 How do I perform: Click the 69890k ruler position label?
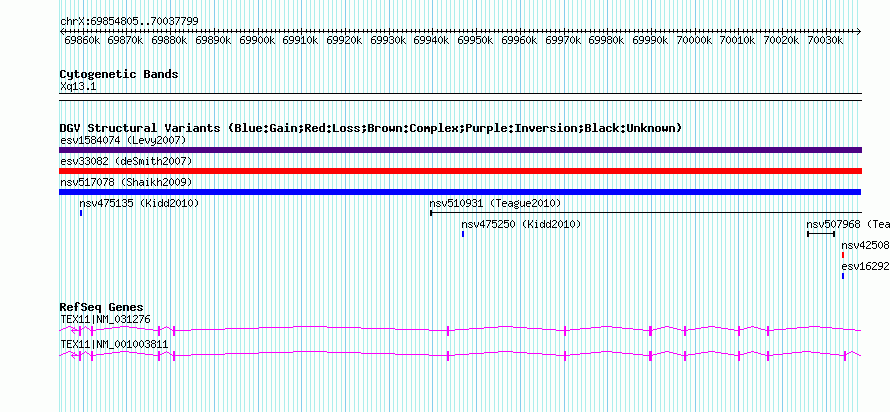click(x=213, y=40)
